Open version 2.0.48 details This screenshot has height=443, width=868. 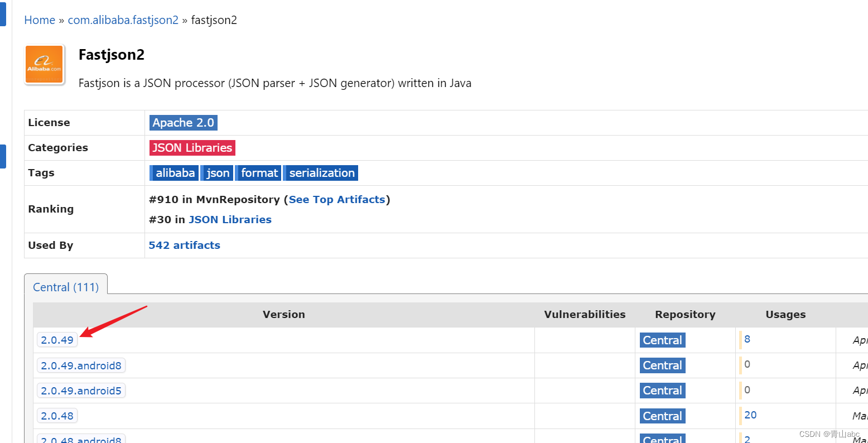(57, 415)
